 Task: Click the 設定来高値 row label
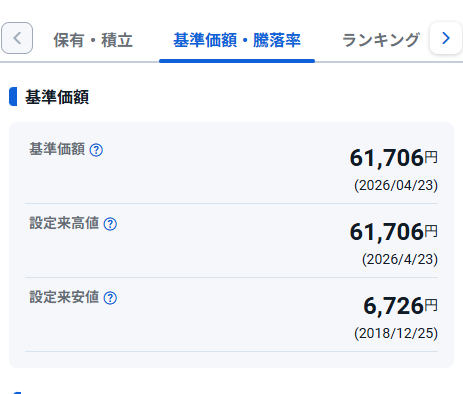tap(64, 223)
